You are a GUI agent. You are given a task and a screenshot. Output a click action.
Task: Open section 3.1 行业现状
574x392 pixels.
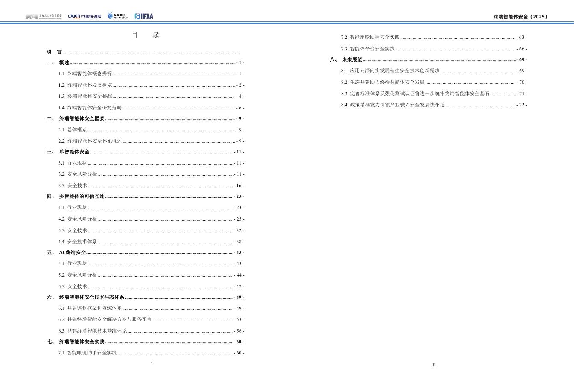pyautogui.click(x=151, y=163)
